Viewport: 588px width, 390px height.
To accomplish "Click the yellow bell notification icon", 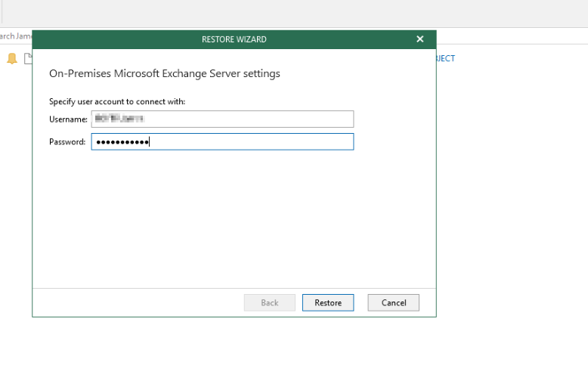I will 11,58.
